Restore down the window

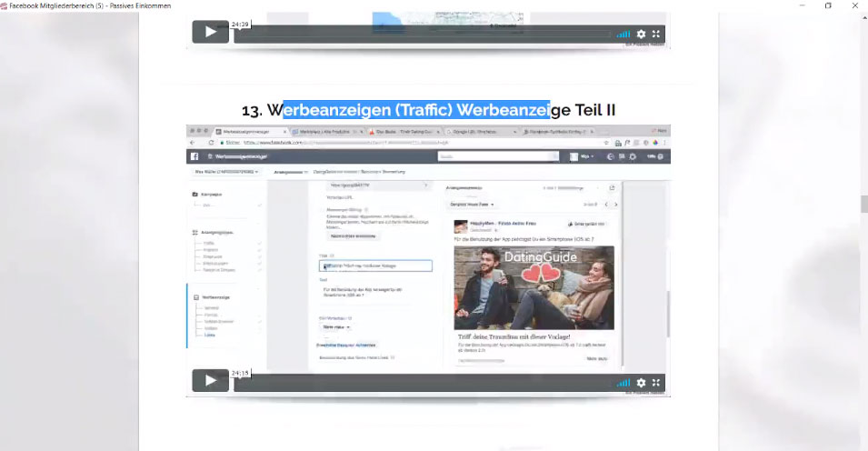(x=828, y=5)
